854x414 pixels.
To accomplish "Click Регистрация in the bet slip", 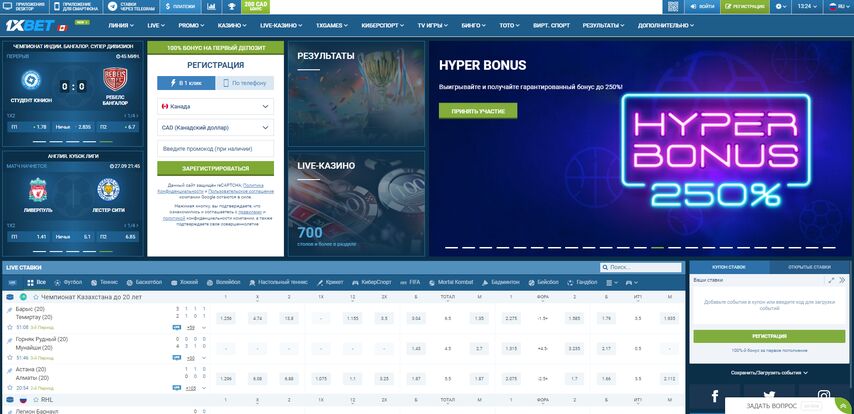I will click(x=769, y=336).
